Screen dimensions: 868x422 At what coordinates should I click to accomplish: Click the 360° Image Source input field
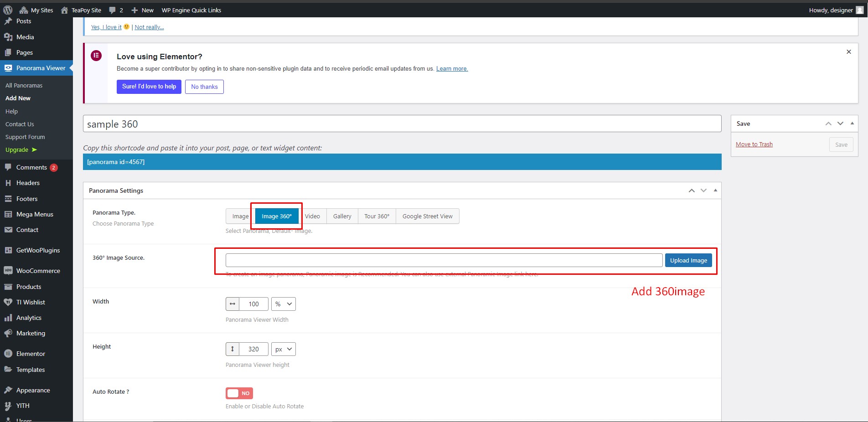click(444, 260)
